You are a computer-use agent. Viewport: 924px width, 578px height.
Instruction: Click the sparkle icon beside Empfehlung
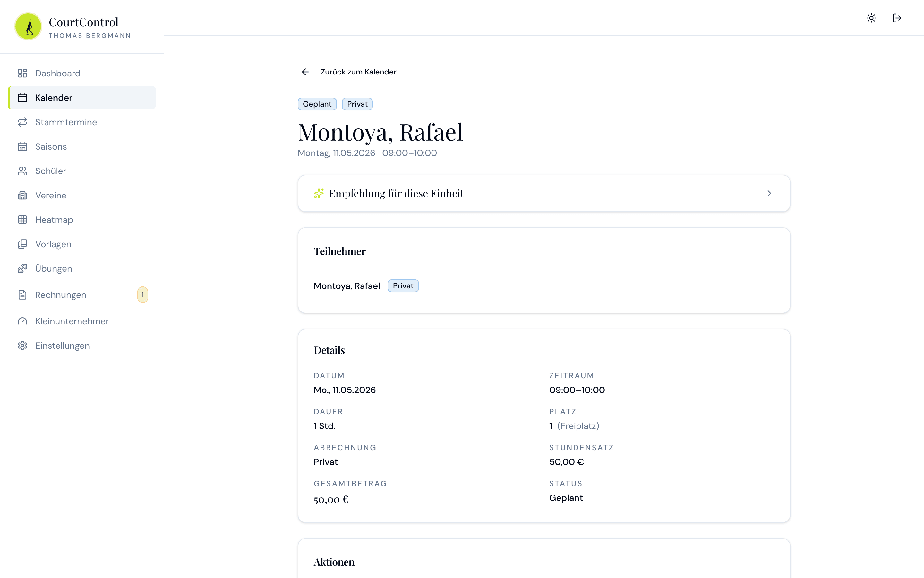click(319, 193)
